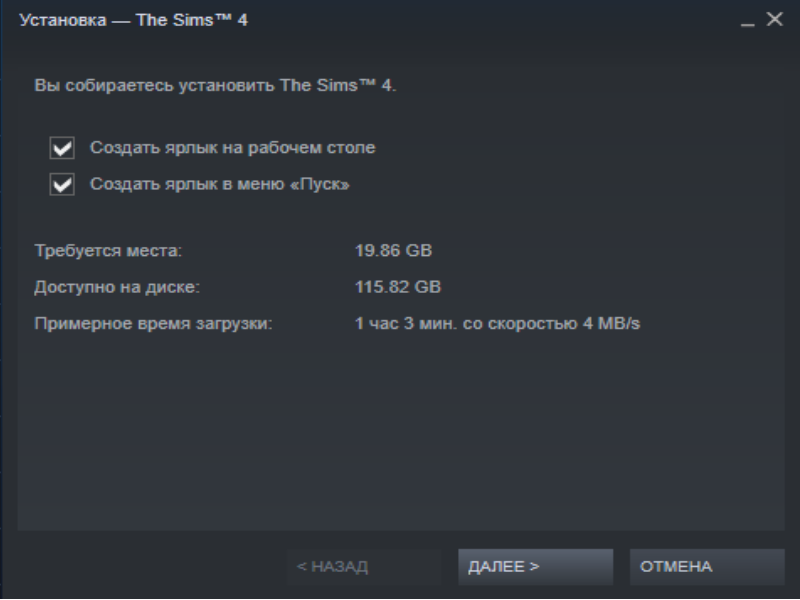800x600 pixels.
Task: Click the download estimate '1 час 3 мин.'
Action: [406, 323]
